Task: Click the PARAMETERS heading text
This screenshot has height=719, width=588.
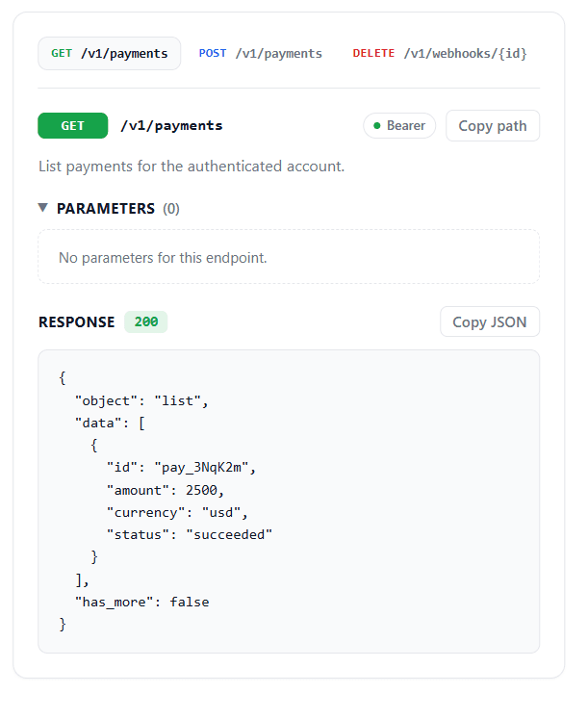Action: [x=106, y=209]
